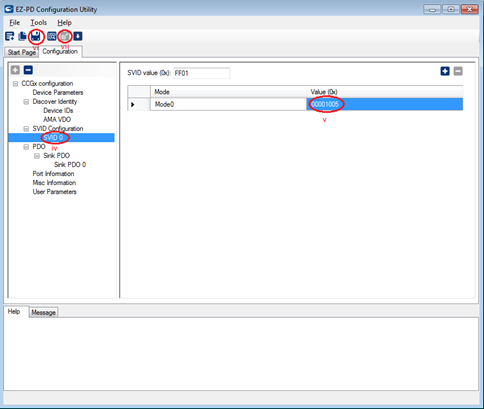Click the Value (0x) column header
The image size is (484, 409).
tap(385, 92)
